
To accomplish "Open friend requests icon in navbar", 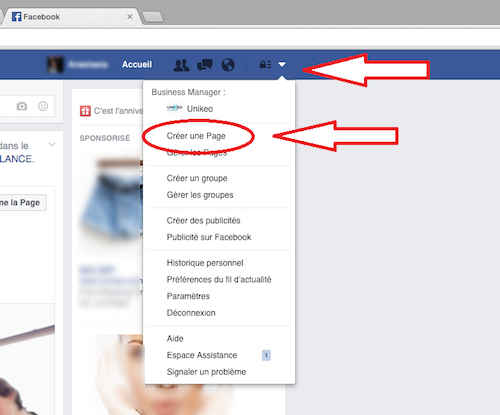I will (181, 65).
